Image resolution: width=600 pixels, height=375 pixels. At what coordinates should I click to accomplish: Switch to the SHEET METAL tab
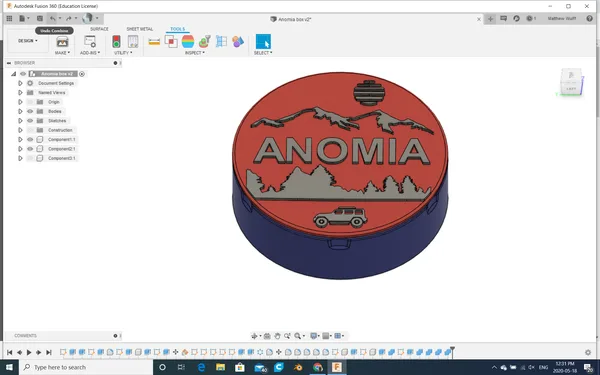click(x=140, y=29)
